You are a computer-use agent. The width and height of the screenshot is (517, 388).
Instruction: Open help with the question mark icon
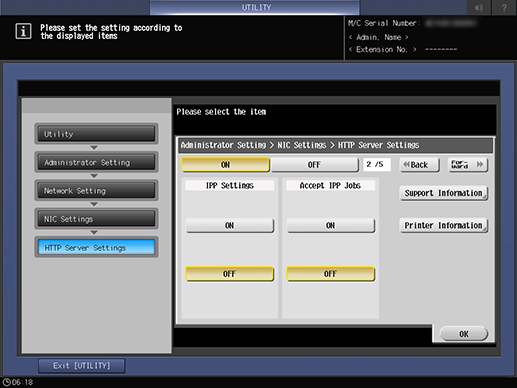tap(504, 7)
